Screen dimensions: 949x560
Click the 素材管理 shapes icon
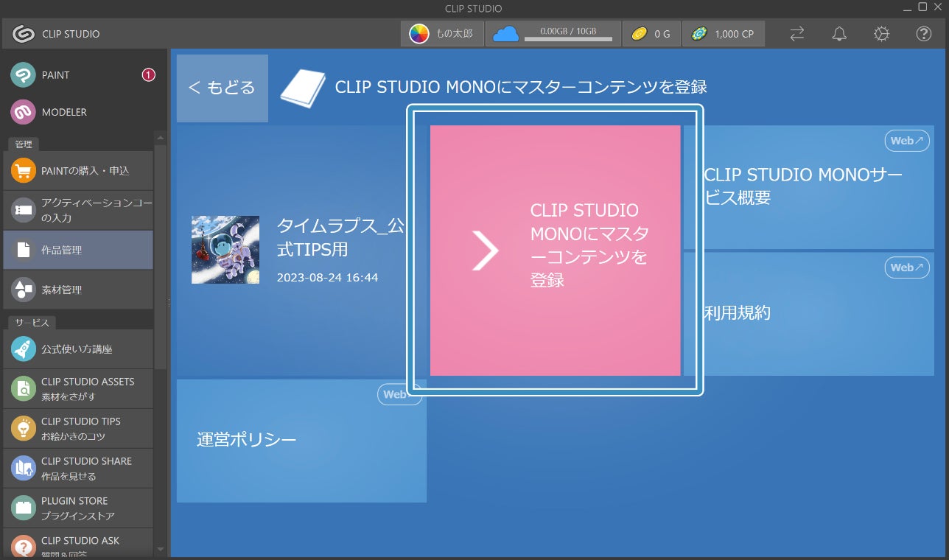coord(24,290)
